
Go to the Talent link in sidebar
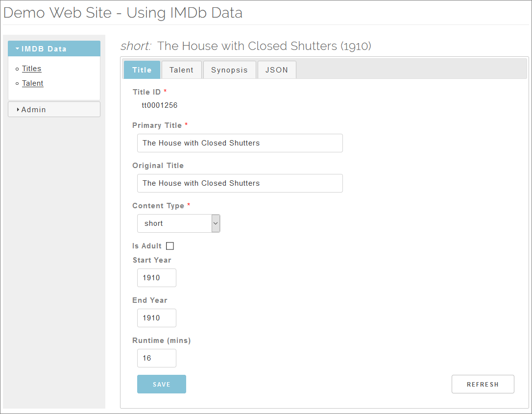coord(33,83)
